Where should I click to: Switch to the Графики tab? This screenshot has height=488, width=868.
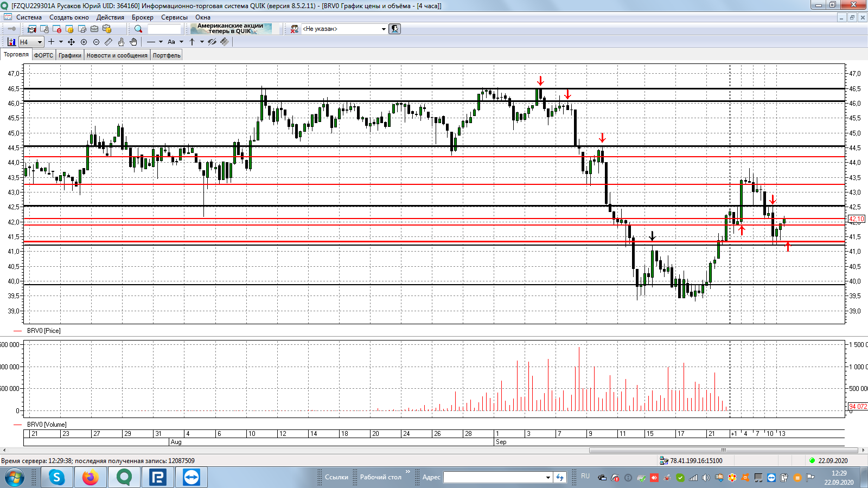[x=70, y=55]
